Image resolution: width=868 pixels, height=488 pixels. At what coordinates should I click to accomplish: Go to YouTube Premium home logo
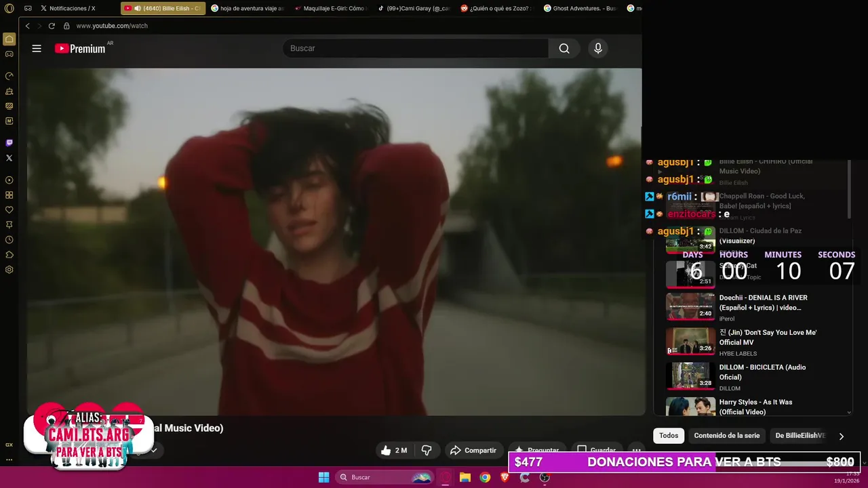tap(81, 48)
